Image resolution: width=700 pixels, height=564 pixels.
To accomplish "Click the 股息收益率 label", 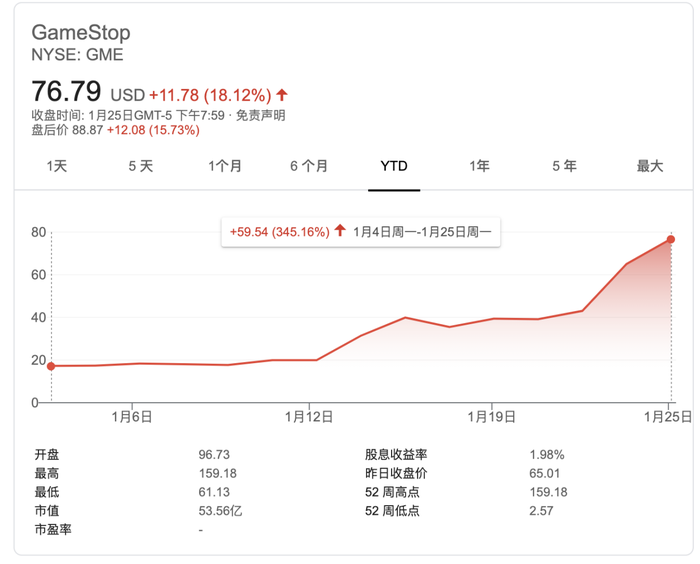I will (x=396, y=455).
